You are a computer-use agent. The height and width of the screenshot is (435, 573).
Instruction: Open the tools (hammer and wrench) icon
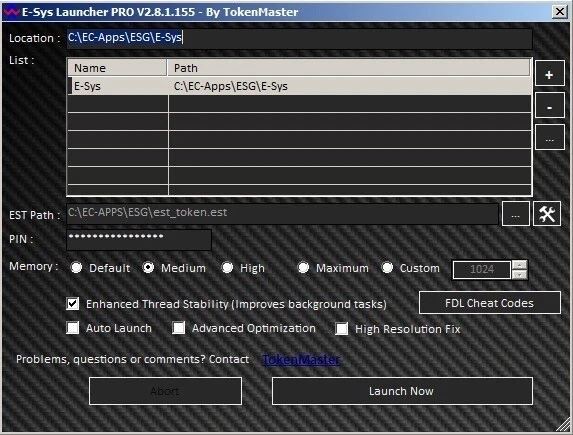tap(547, 214)
